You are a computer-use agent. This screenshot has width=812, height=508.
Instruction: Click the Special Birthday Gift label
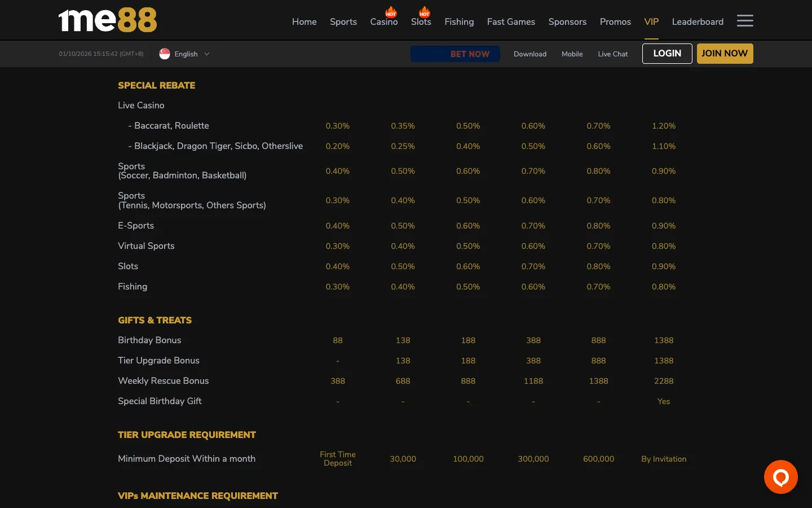(x=160, y=401)
